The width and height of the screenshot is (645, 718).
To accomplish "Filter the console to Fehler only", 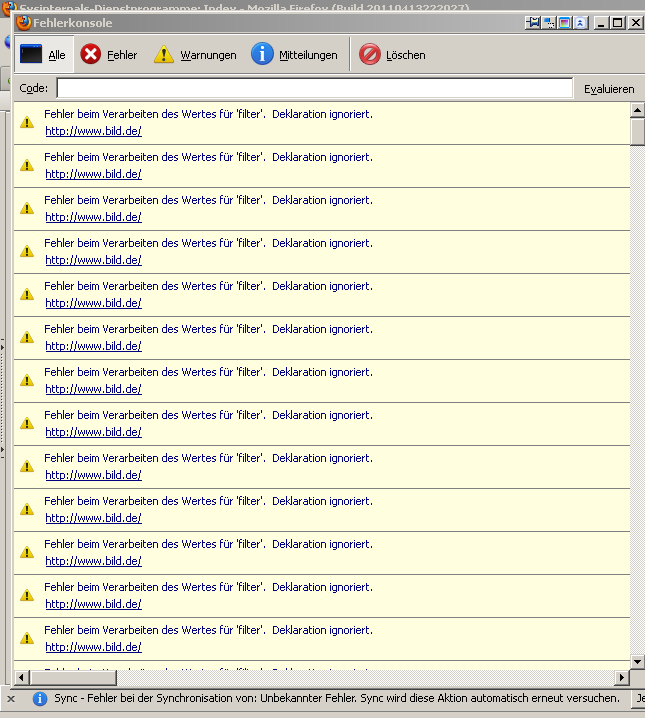I will pos(108,54).
